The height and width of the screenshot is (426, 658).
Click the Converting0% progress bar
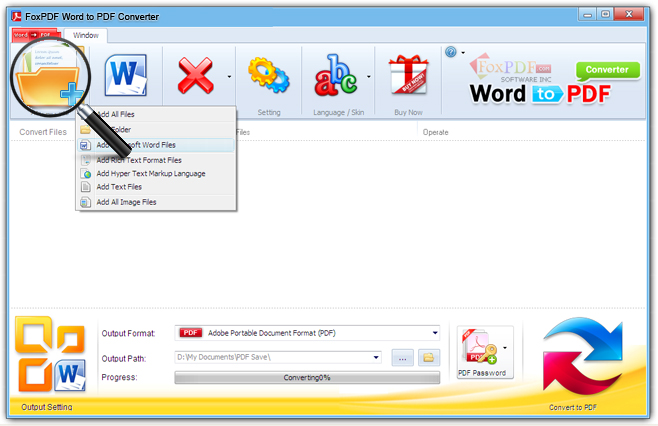pos(307,378)
